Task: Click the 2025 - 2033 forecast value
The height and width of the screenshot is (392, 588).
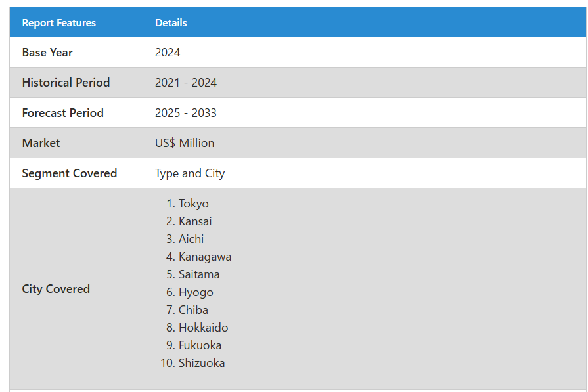Action: point(186,113)
